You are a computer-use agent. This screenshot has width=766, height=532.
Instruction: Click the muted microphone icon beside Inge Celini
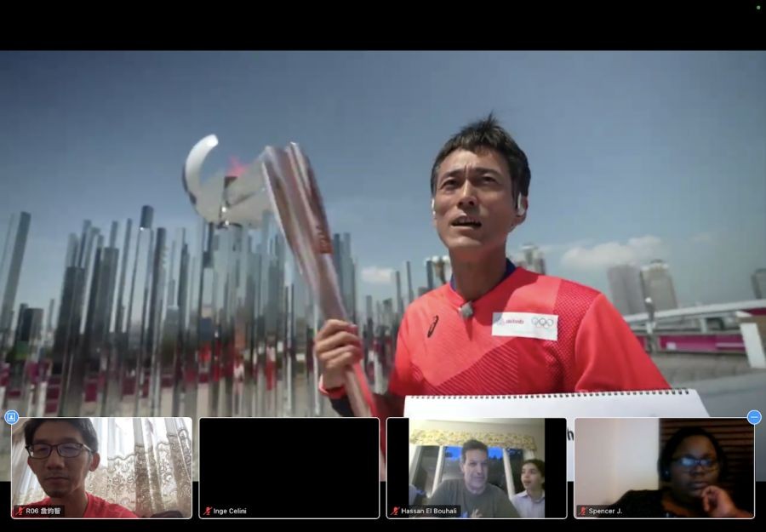207,511
